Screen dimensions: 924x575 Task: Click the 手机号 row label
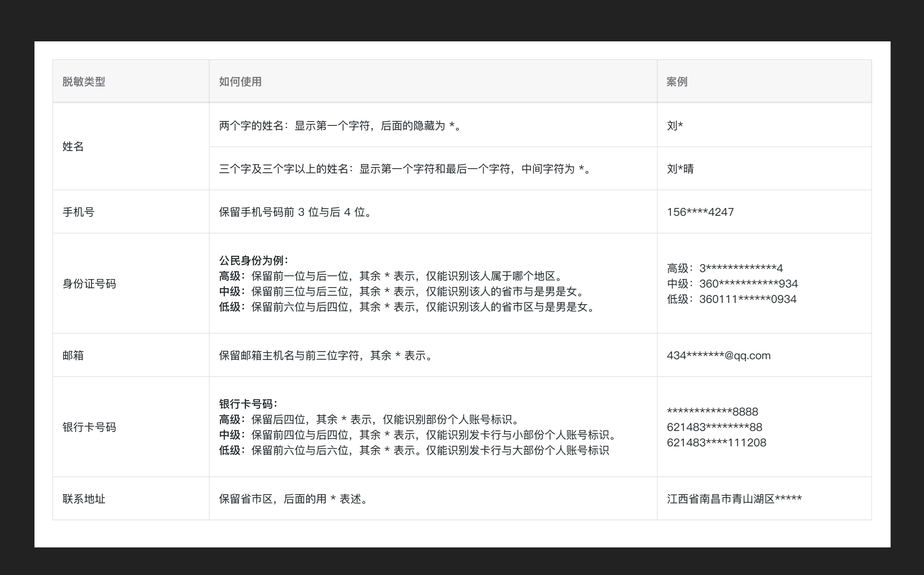[x=78, y=212]
